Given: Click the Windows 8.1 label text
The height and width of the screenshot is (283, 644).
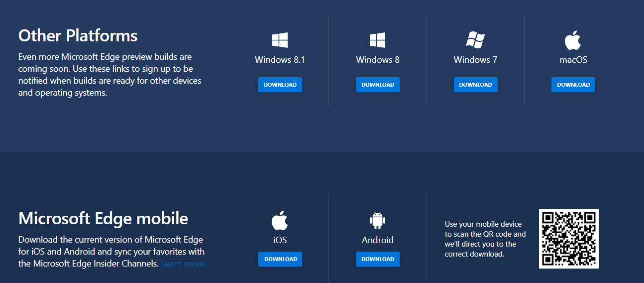Looking at the screenshot, I should click(280, 60).
